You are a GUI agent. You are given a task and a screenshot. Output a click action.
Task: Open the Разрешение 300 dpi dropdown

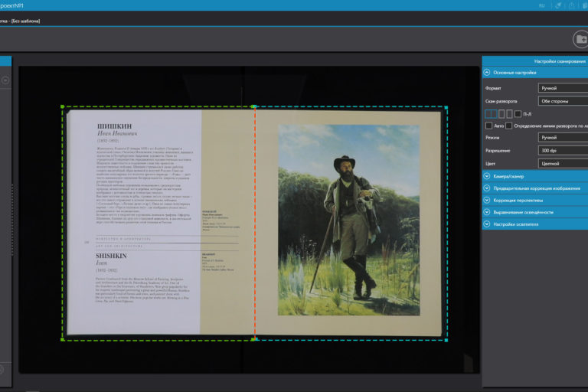tap(563, 150)
